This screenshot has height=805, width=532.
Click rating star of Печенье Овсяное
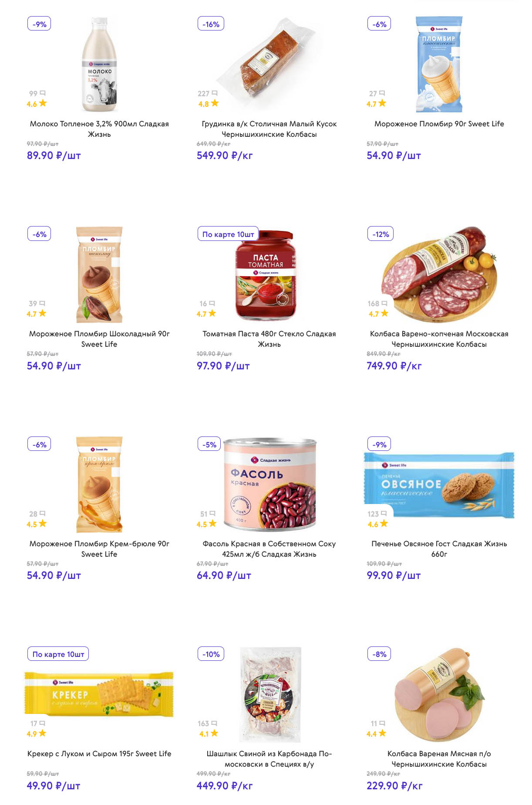[x=384, y=524]
